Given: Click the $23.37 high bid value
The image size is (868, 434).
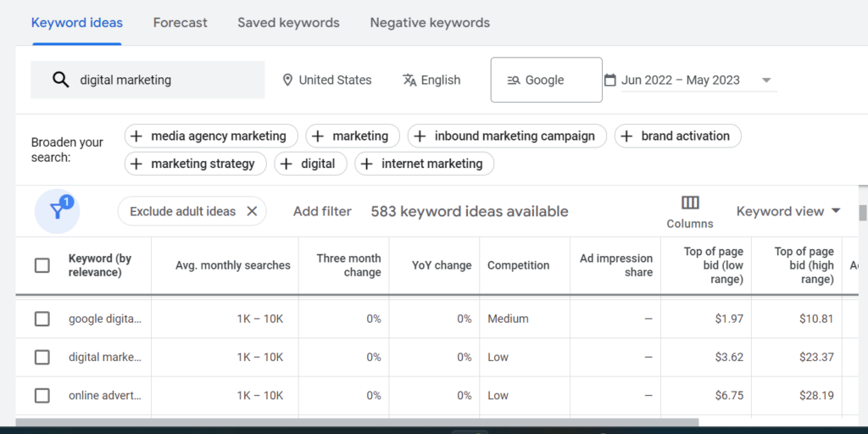Looking at the screenshot, I should [816, 357].
